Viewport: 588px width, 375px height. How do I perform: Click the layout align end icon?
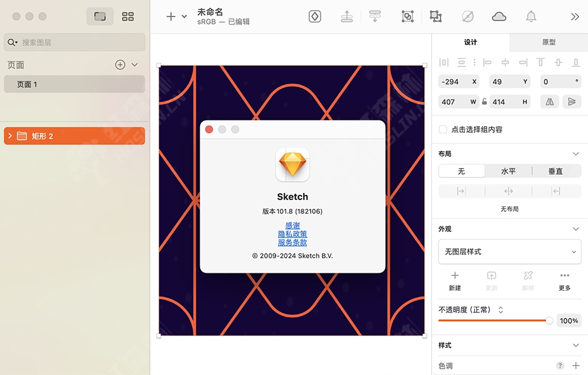(x=556, y=191)
